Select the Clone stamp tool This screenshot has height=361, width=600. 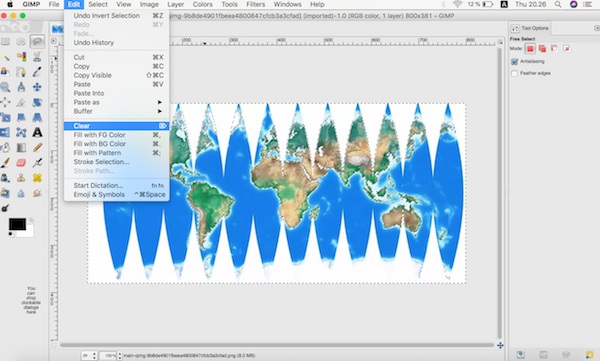point(21,178)
